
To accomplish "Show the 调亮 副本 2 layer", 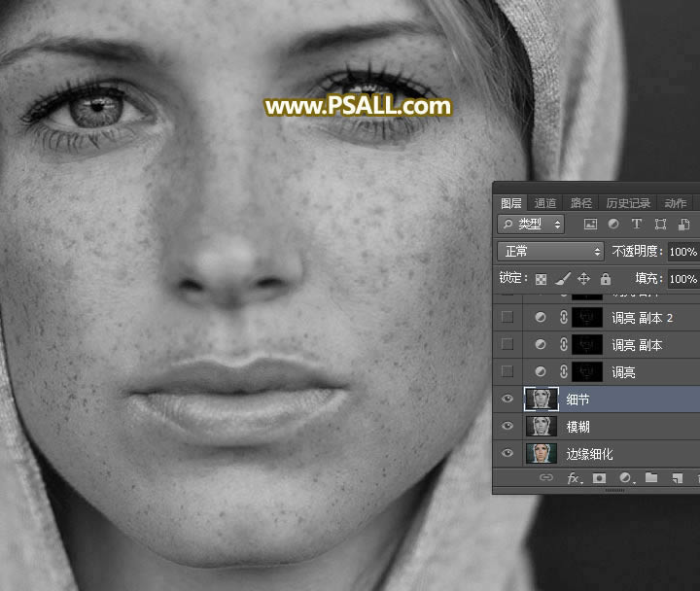I will tap(507, 318).
